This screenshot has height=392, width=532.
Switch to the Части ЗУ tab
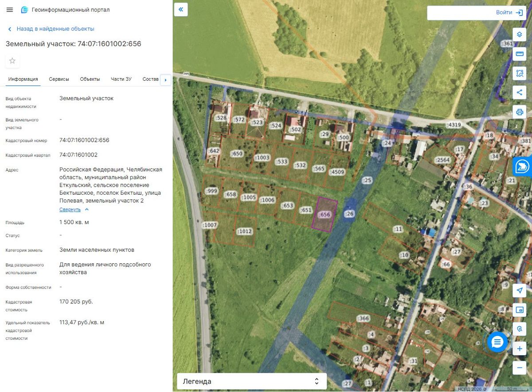[121, 79]
